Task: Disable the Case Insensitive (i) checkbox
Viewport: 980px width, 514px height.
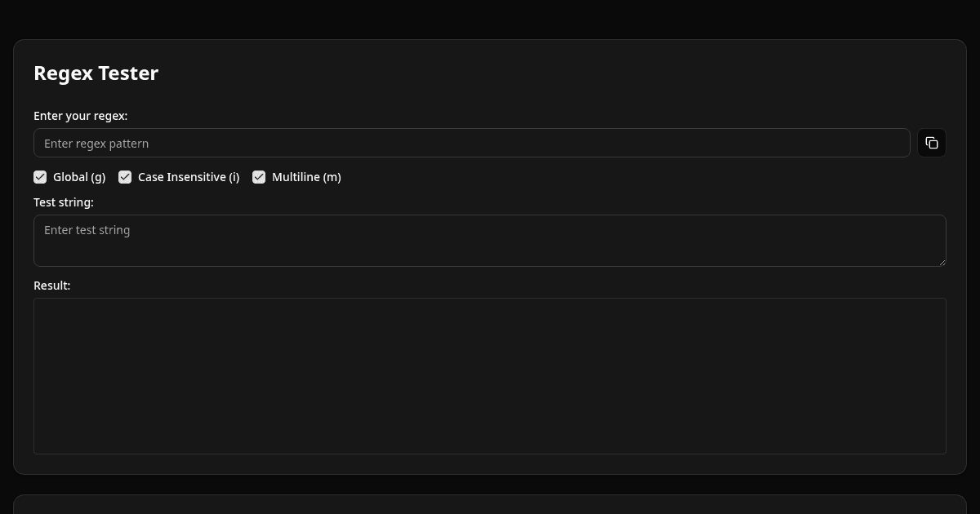Action: (x=125, y=177)
